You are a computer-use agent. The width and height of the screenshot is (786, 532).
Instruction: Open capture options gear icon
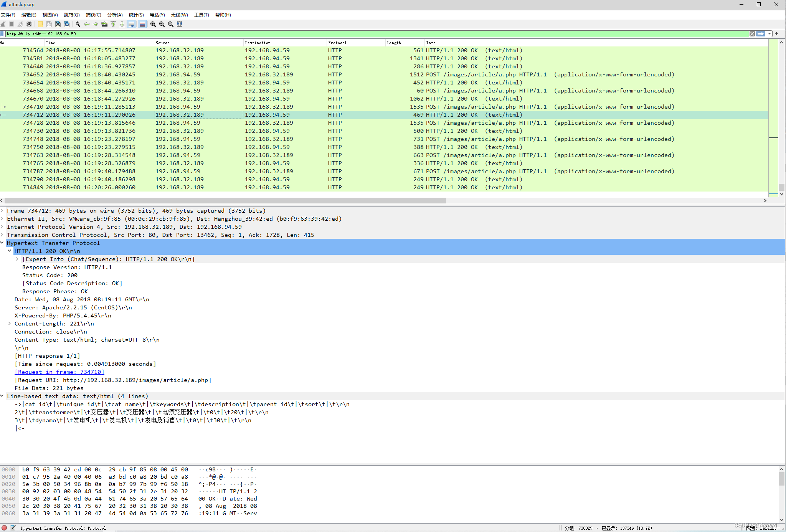29,24
